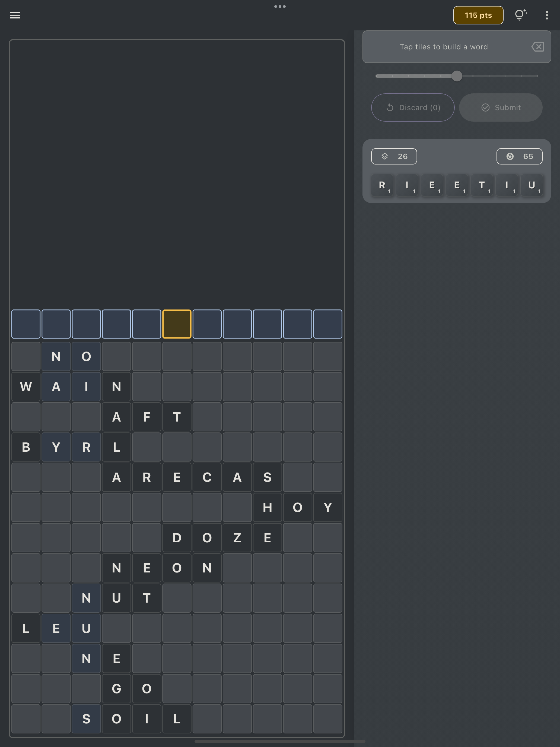
Task: Click the slider handle below word field
Action: [457, 76]
